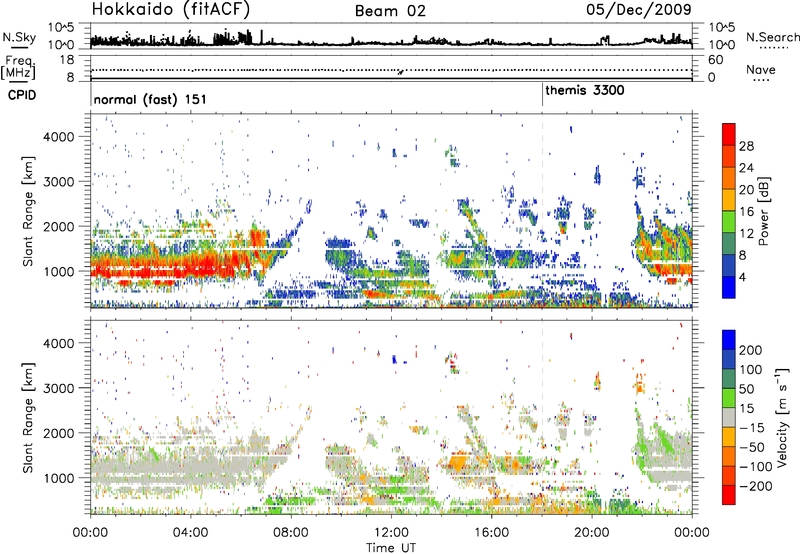Click the 'Time UT' axis title
Image resolution: width=800 pixels, height=554 pixels.
coord(391,548)
